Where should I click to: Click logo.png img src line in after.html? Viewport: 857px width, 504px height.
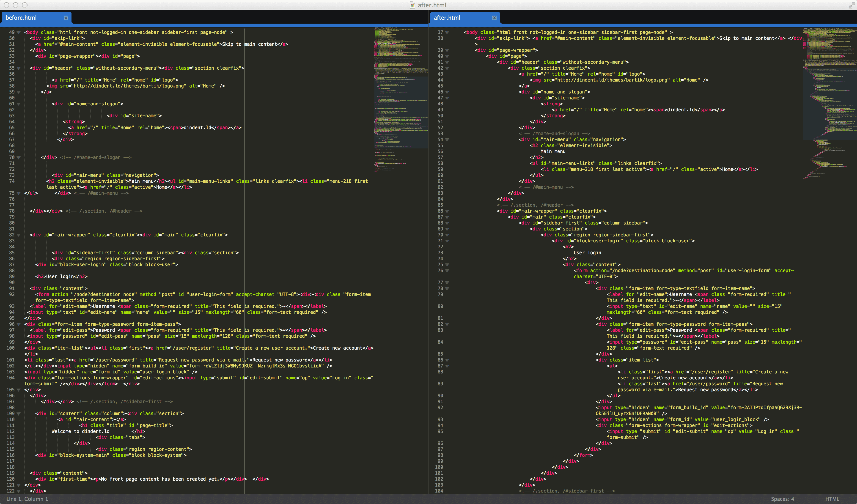coord(619,80)
